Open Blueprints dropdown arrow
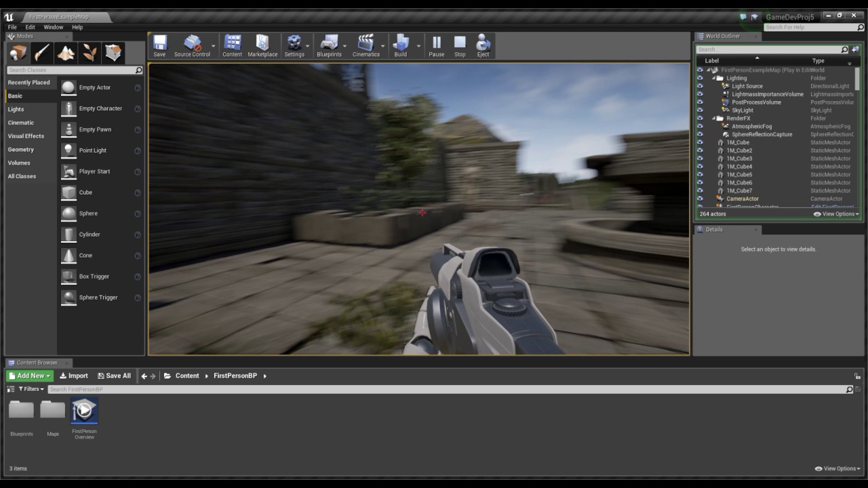Image resolution: width=868 pixels, height=488 pixels. (x=345, y=46)
